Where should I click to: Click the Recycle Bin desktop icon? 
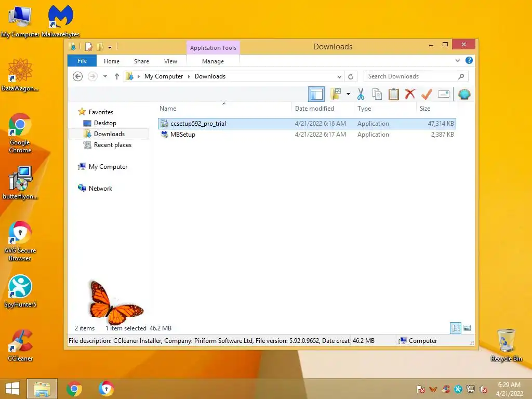(506, 345)
